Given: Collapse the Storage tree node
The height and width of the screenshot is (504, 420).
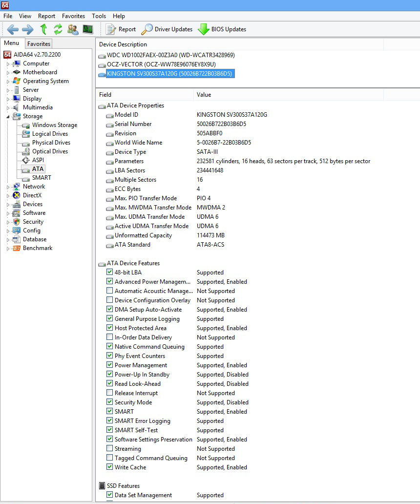Looking at the screenshot, I should point(8,117).
